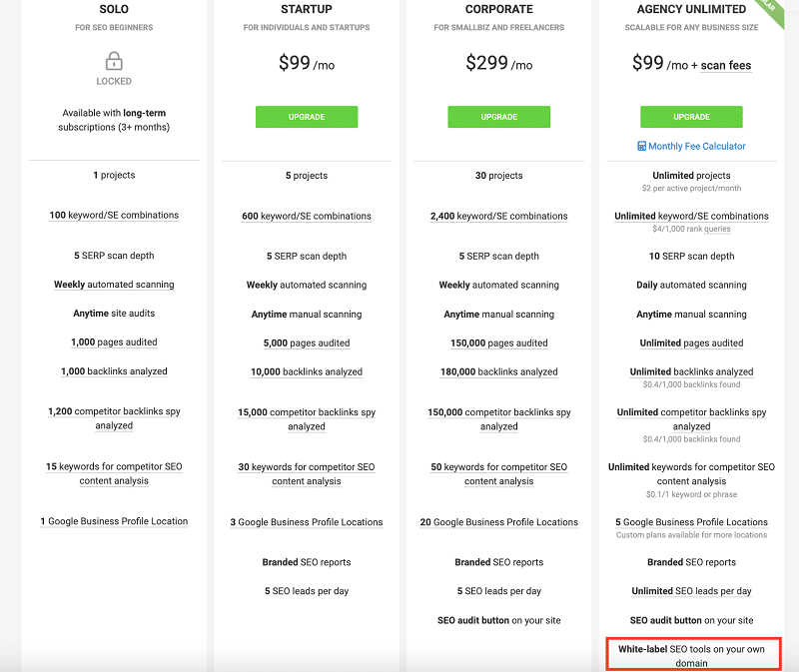
Task: Click '600 keyword/SE combinations' in Startup
Action: click(x=307, y=216)
